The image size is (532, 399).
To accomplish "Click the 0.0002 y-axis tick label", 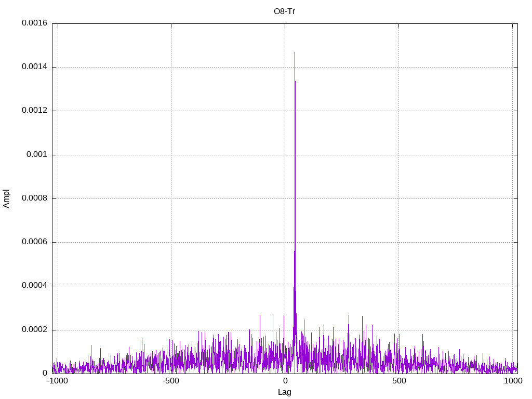I will click(34, 330).
